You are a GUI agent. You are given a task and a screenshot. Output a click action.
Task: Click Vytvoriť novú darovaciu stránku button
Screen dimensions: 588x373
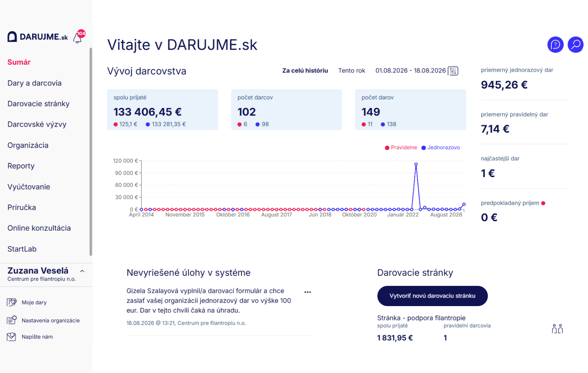432,296
